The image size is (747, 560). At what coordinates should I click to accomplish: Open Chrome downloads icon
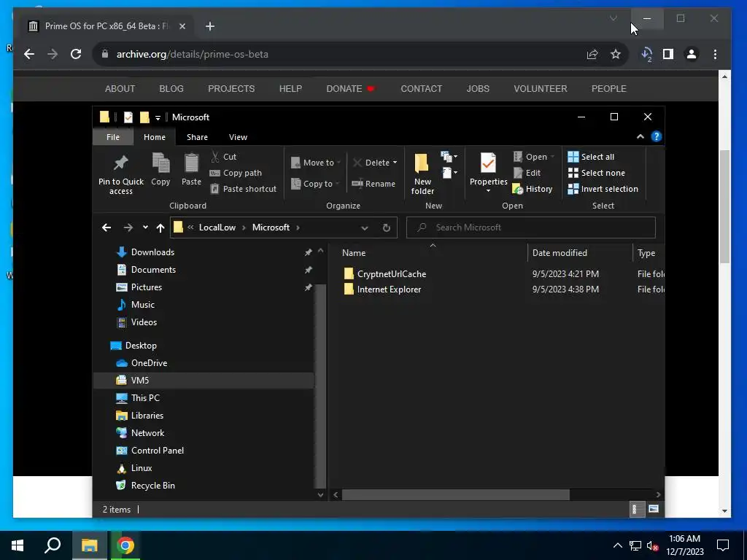coord(646,54)
